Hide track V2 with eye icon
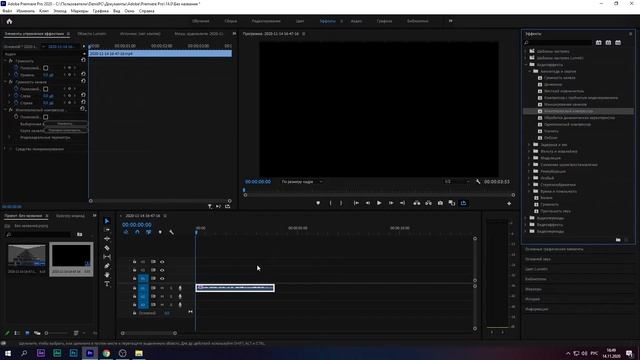Viewport: 640px width, 360px height. (x=162, y=270)
